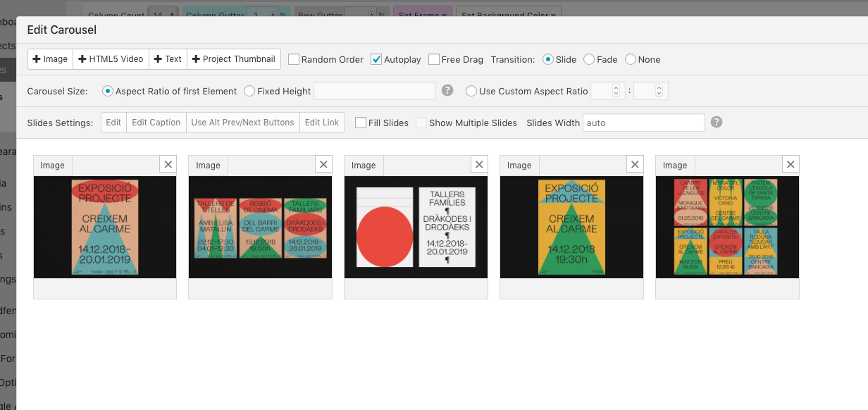
Task: Select the Fade transition radio button
Action: click(589, 60)
